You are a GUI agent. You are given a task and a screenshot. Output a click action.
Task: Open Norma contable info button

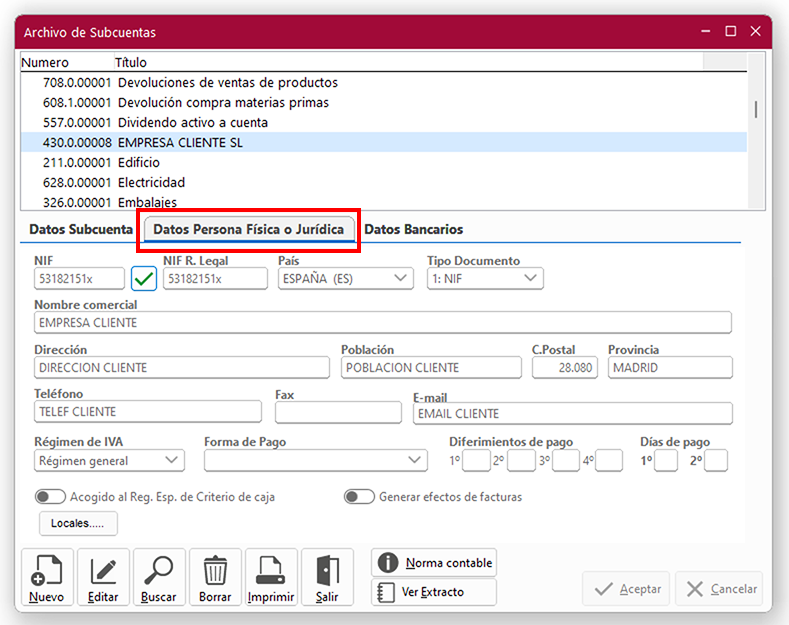[434, 563]
